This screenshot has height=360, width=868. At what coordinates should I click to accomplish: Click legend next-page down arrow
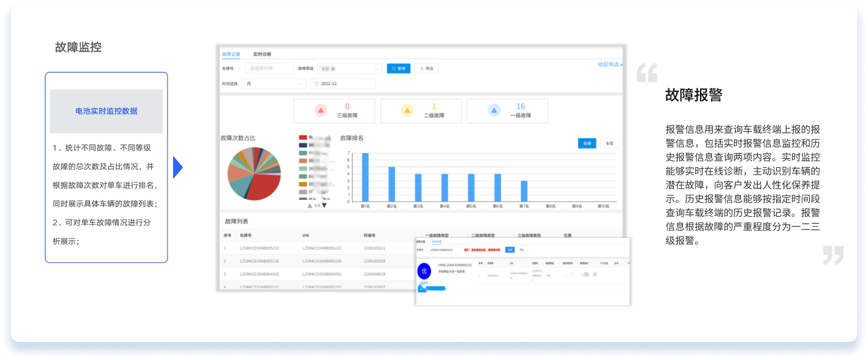click(x=324, y=205)
